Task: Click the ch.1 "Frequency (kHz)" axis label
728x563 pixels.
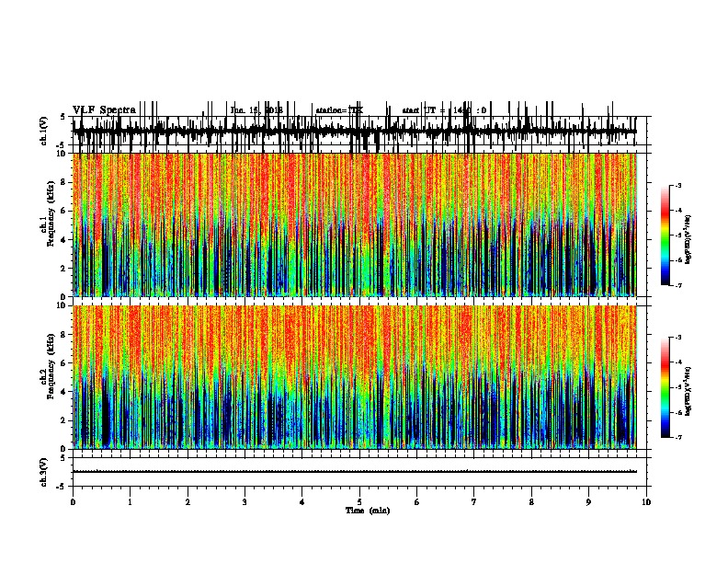Action: (51, 214)
